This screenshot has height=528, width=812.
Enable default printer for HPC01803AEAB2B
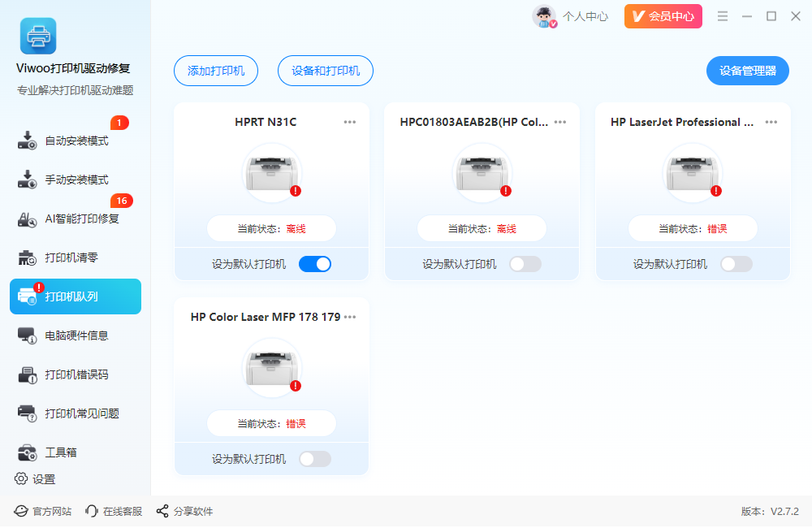[525, 264]
